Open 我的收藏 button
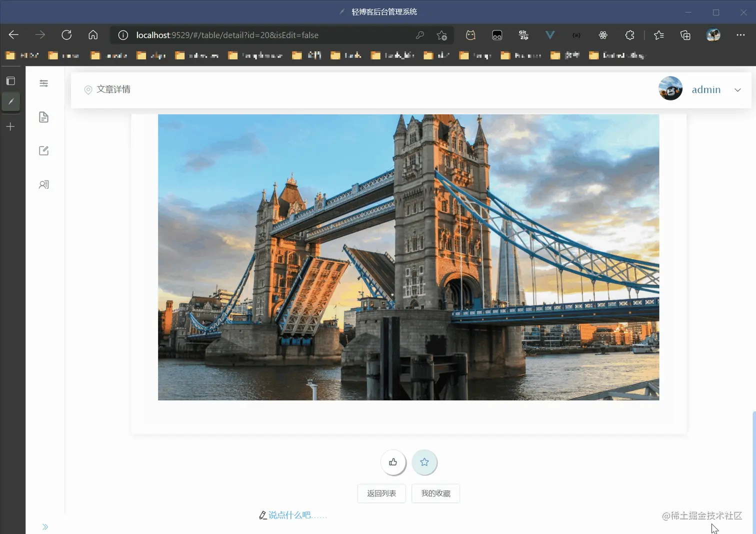 435,493
